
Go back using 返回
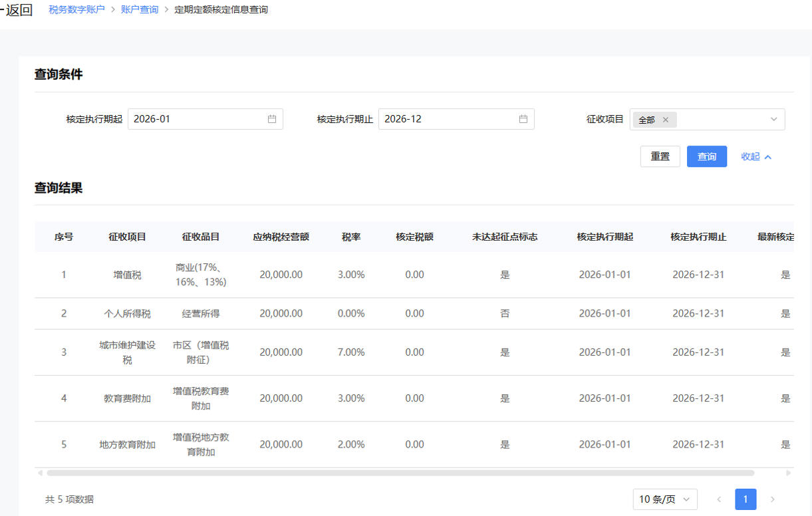tap(15, 10)
